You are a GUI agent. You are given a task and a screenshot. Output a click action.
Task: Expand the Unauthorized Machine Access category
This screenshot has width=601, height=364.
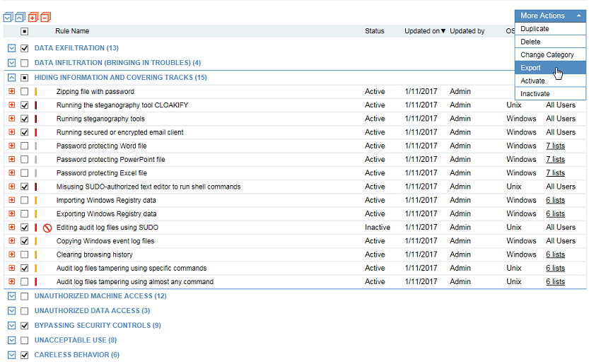click(11, 296)
